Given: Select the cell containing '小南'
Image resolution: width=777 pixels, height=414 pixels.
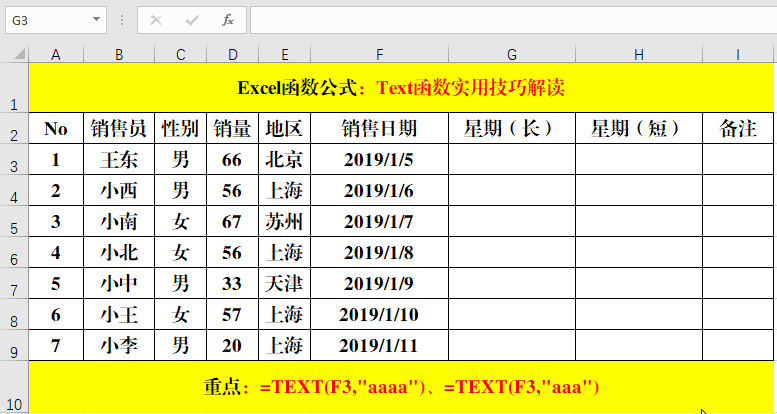Looking at the screenshot, I should pyautogui.click(x=119, y=221).
